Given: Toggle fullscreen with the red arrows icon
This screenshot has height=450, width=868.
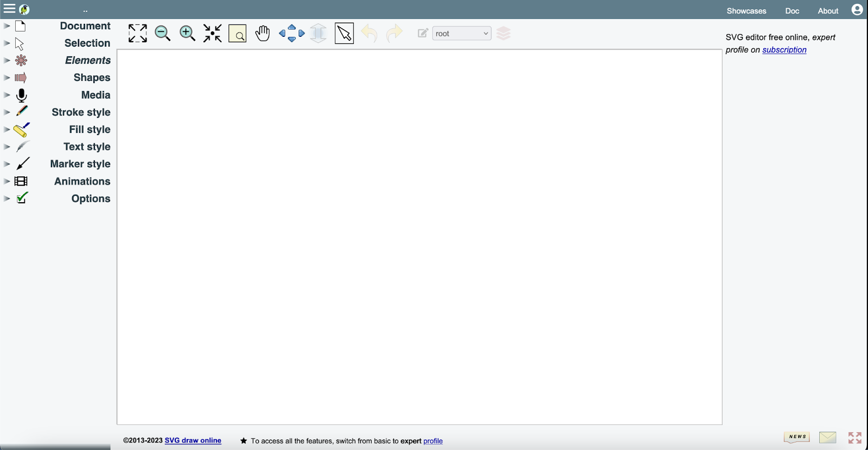Looking at the screenshot, I should pyautogui.click(x=855, y=438).
